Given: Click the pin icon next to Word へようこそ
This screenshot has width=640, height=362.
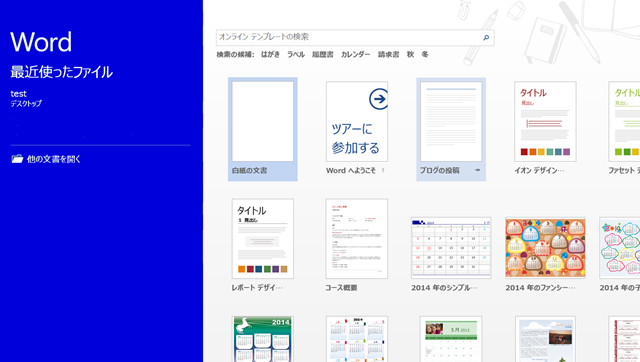Looking at the screenshot, I should pos(383,170).
